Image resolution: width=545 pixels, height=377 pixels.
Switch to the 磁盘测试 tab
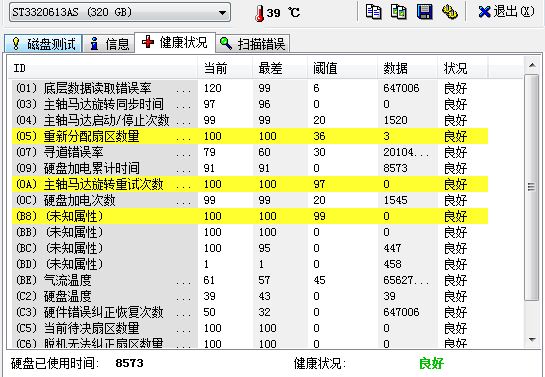coord(43,43)
